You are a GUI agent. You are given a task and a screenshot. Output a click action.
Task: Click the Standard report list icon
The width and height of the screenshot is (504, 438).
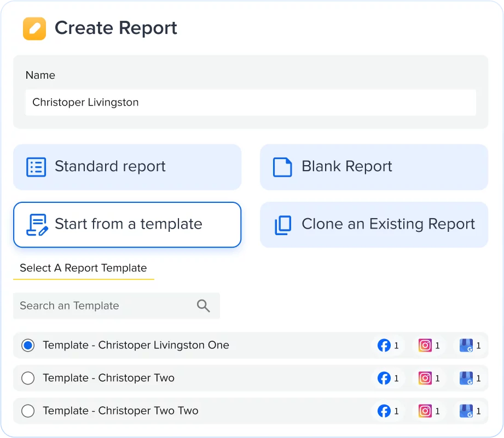click(x=36, y=167)
